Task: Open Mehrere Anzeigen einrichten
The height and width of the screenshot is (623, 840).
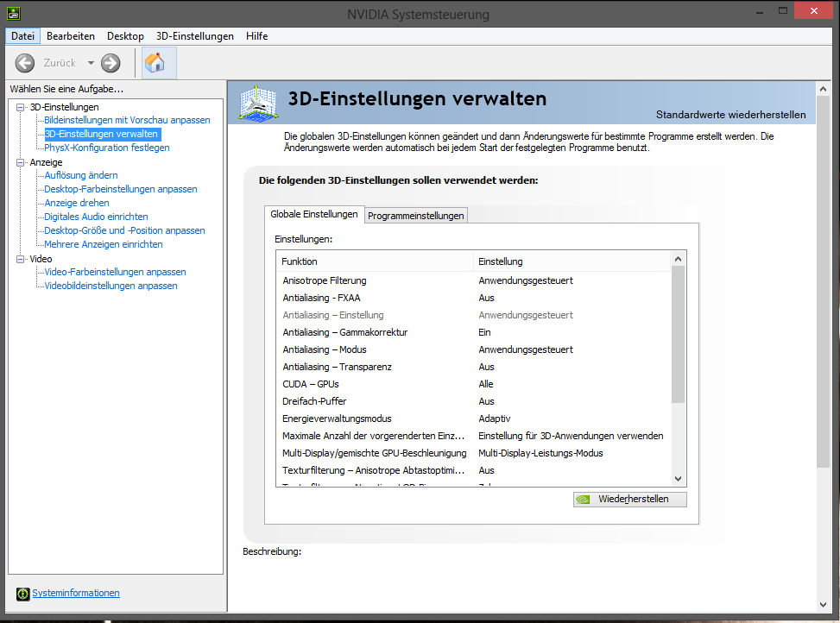Action: 104,244
